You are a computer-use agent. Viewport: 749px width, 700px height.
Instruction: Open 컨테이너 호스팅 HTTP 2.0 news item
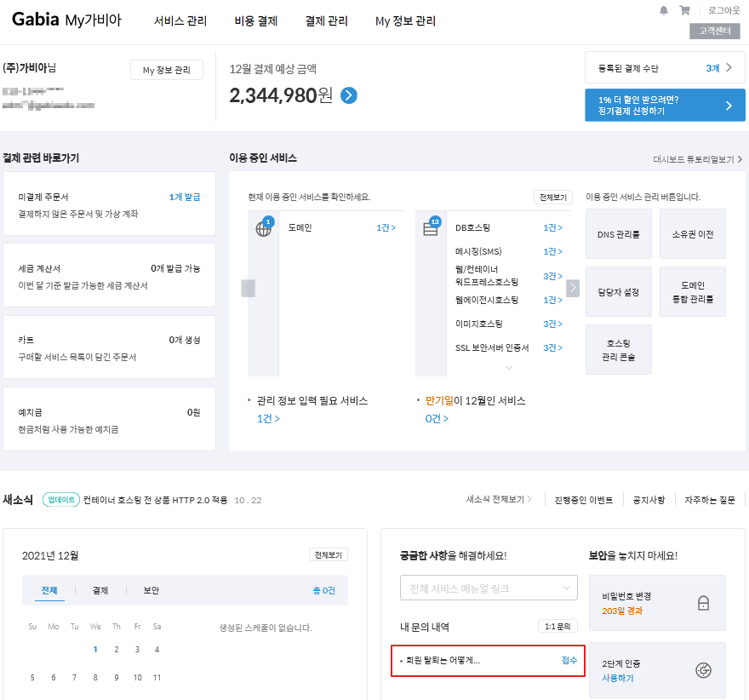point(155,500)
